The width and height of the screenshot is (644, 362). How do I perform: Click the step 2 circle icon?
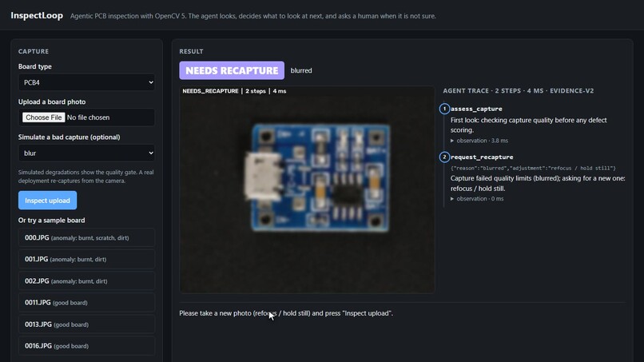444,157
